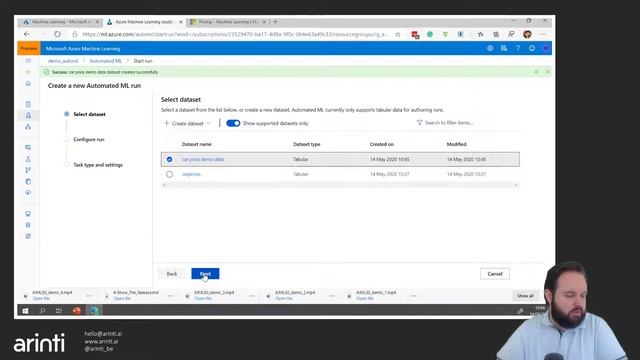Click the dataset table horizontal scrollbar
The width and height of the screenshot is (640, 360).
[340, 185]
